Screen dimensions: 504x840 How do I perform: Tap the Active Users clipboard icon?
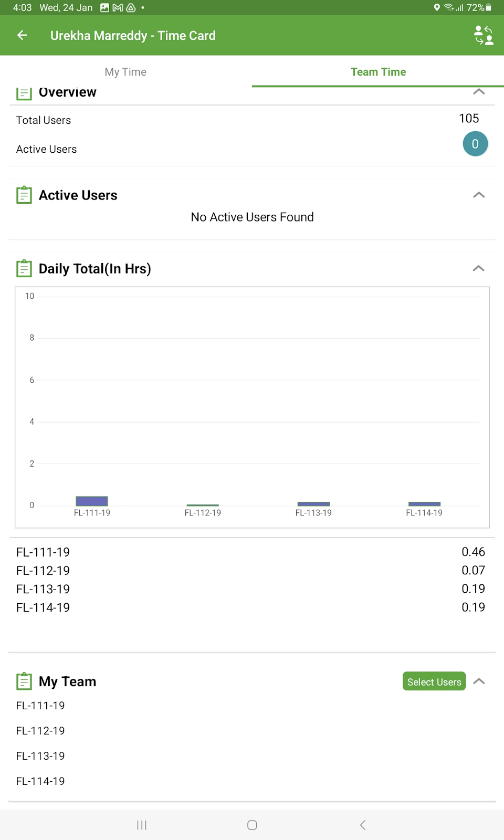(x=24, y=195)
